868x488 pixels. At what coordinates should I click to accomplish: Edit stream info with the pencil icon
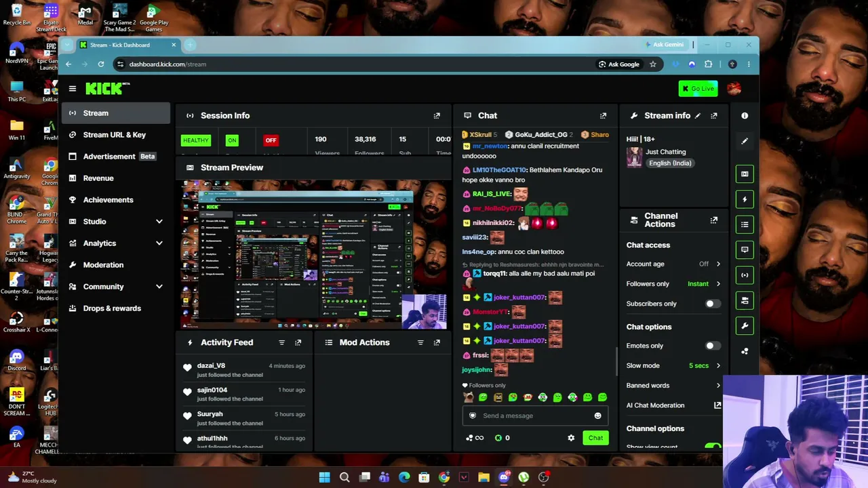point(697,116)
